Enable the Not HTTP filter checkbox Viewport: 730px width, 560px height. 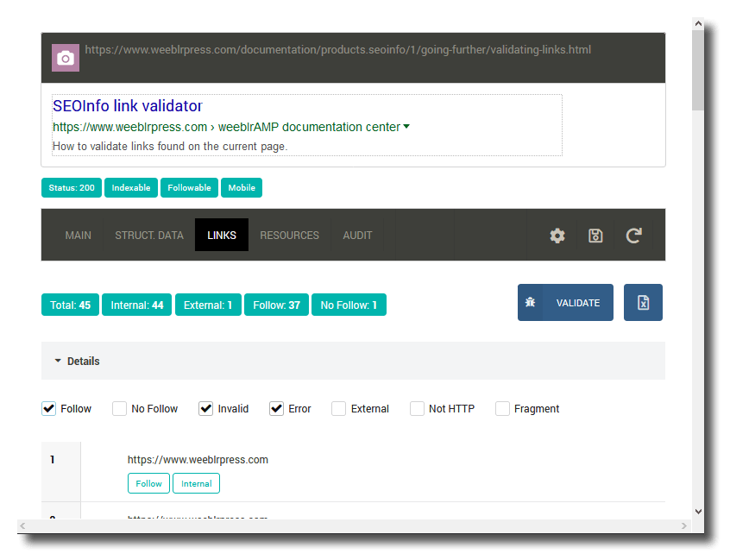click(417, 409)
